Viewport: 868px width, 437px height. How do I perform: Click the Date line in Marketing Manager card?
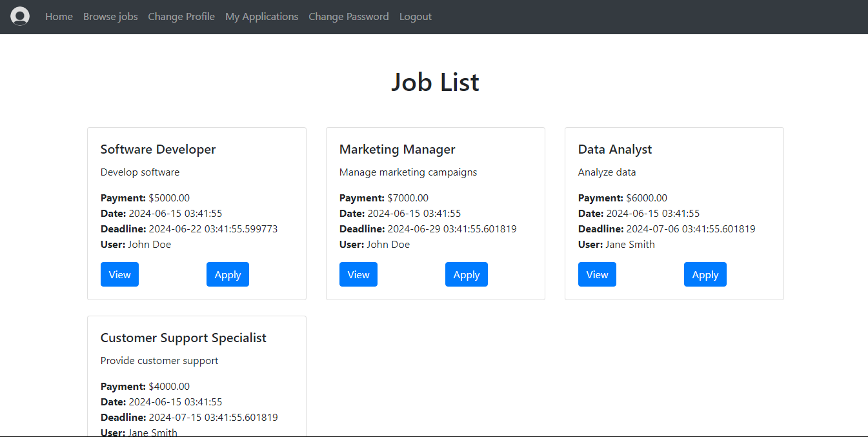[x=400, y=214]
